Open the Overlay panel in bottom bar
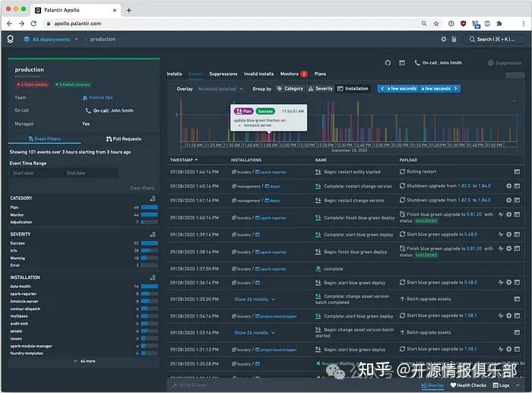 (432, 385)
